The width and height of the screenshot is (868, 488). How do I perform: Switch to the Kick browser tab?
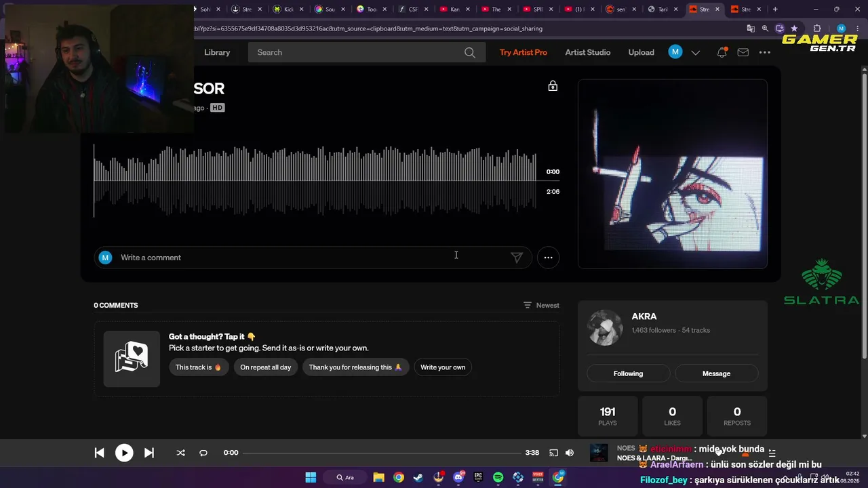(x=288, y=9)
